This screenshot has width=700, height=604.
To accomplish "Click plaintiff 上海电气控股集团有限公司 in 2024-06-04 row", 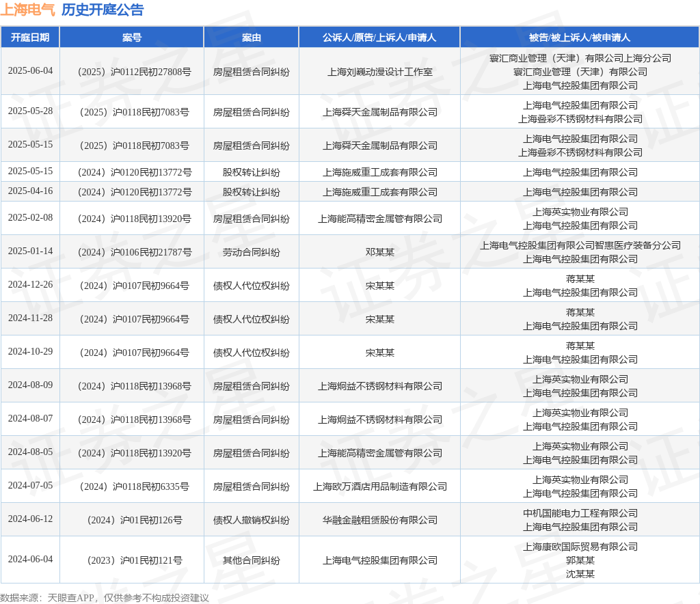I will click(x=380, y=560).
